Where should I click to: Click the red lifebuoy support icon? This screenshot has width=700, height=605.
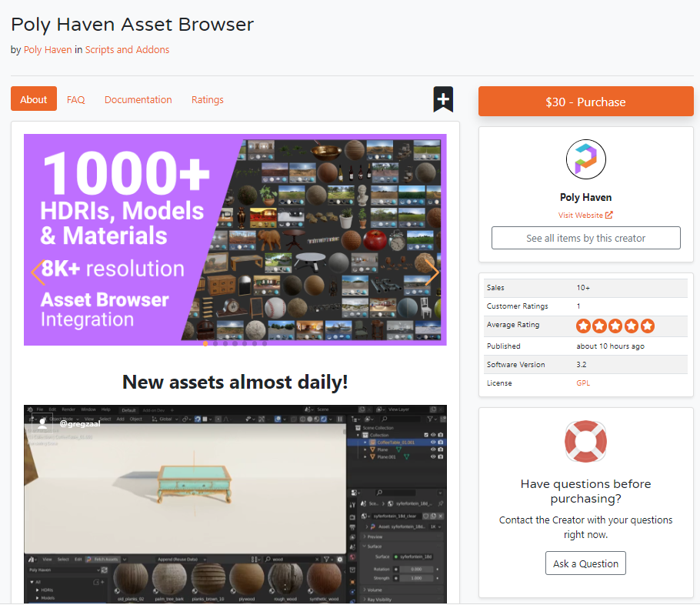point(585,441)
